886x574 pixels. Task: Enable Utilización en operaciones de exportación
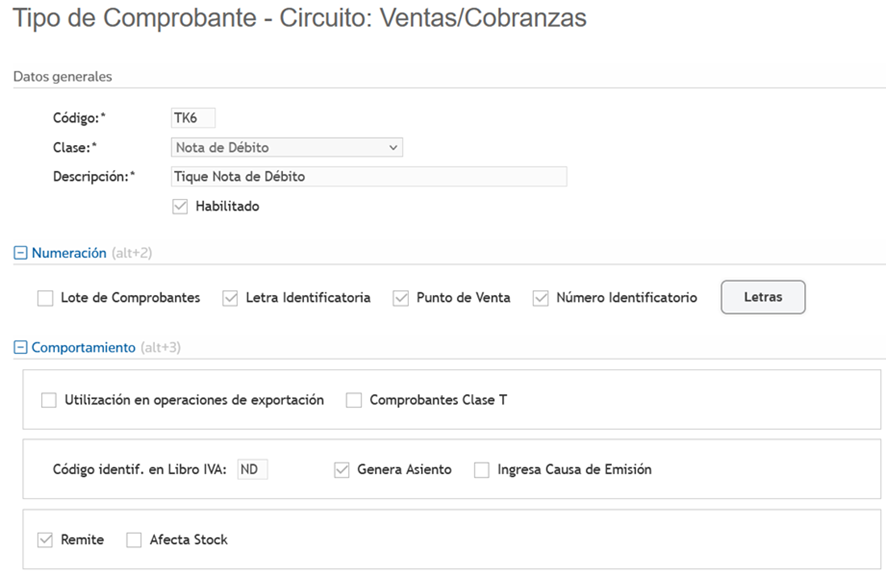coord(49,400)
